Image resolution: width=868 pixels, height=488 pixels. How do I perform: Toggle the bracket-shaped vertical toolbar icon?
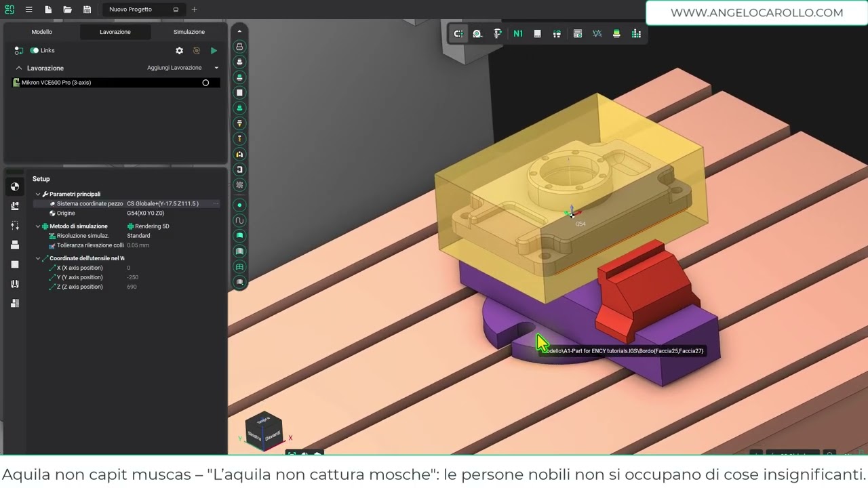click(x=239, y=169)
